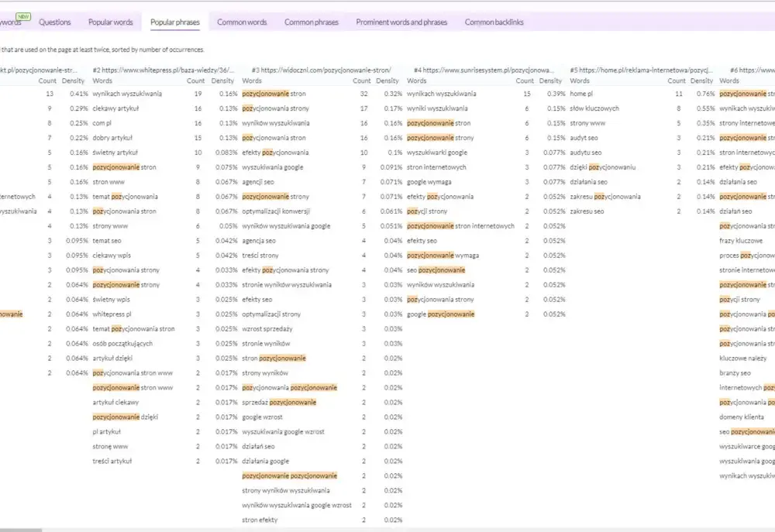Click phrase 'home pl'
This screenshot has width=775, height=532.
581,94
